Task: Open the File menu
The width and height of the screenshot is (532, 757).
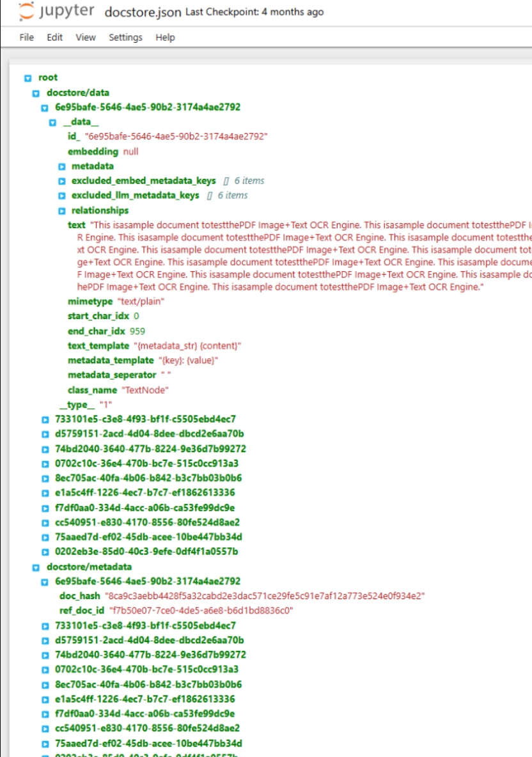Action: pos(27,37)
